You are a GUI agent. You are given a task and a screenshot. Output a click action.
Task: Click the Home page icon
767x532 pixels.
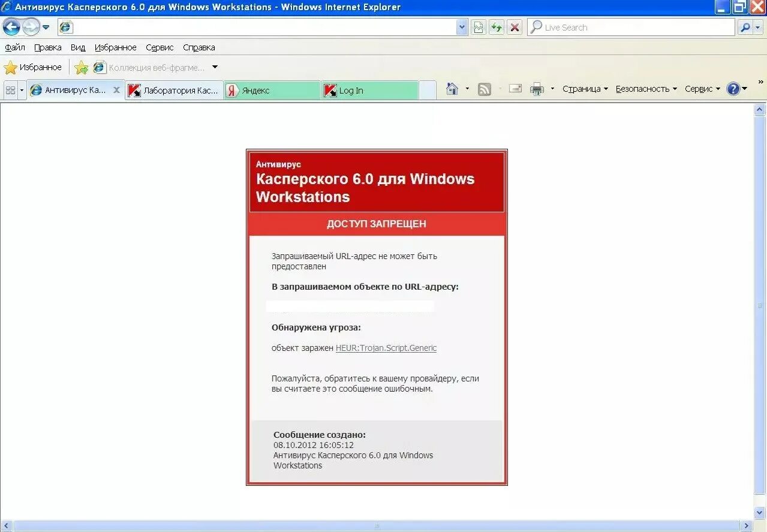(452, 89)
